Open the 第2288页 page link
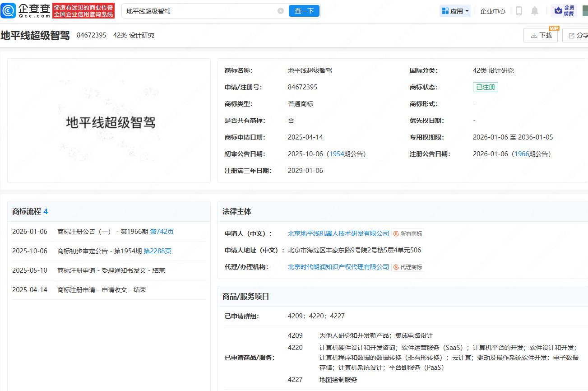This screenshot has height=391, width=588. (x=157, y=251)
